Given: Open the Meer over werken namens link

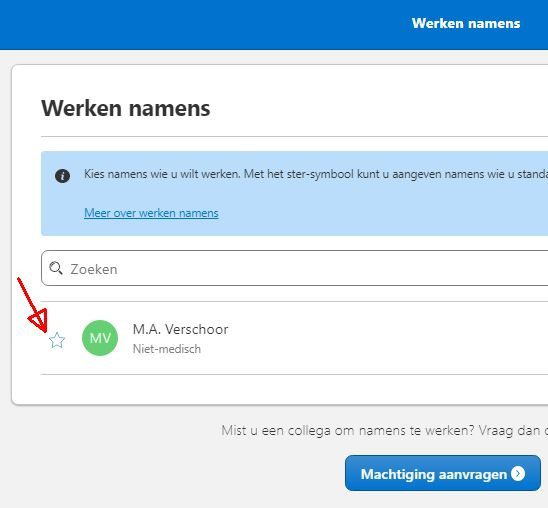Looking at the screenshot, I should [x=151, y=213].
